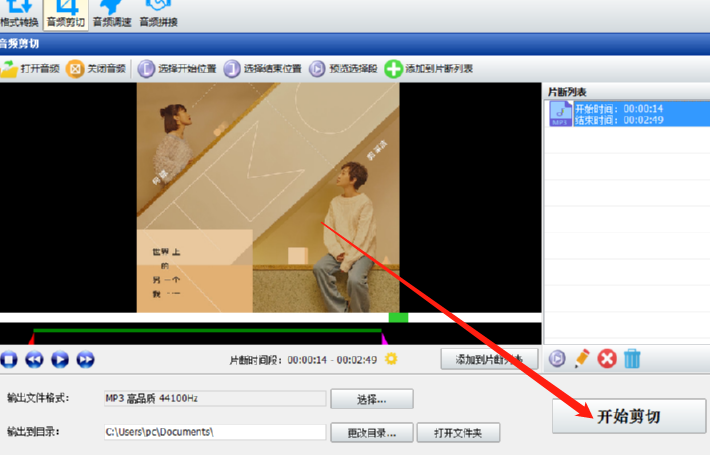The height and width of the screenshot is (455, 710).
Task: Rewind the audio with the rewind button
Action: click(34, 359)
